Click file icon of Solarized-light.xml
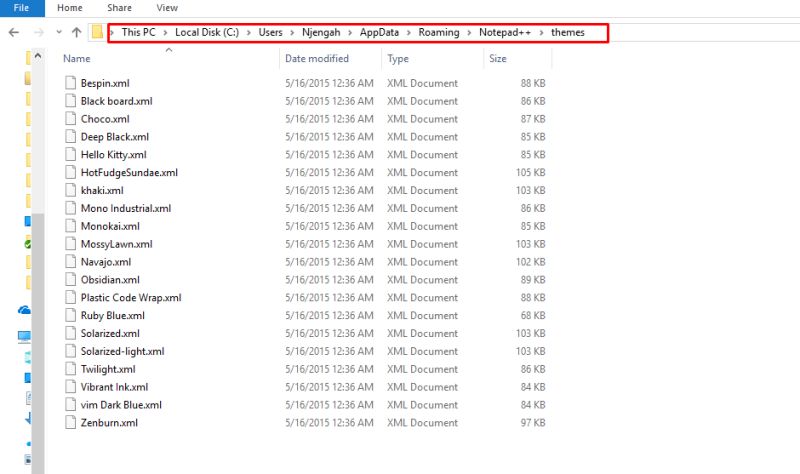Screen dimensions: 800x474 click(70, 351)
